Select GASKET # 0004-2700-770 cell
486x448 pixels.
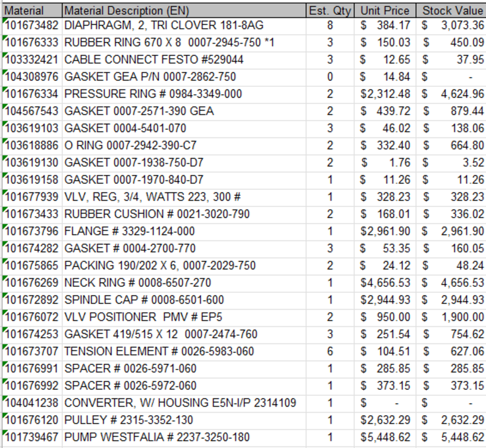pos(184,249)
